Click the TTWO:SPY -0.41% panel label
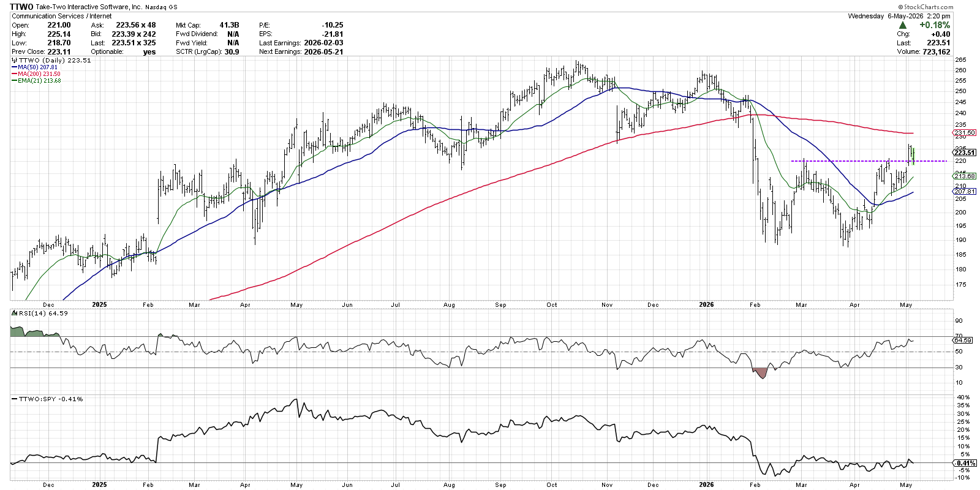This screenshot has width=980, height=490. pos(51,399)
